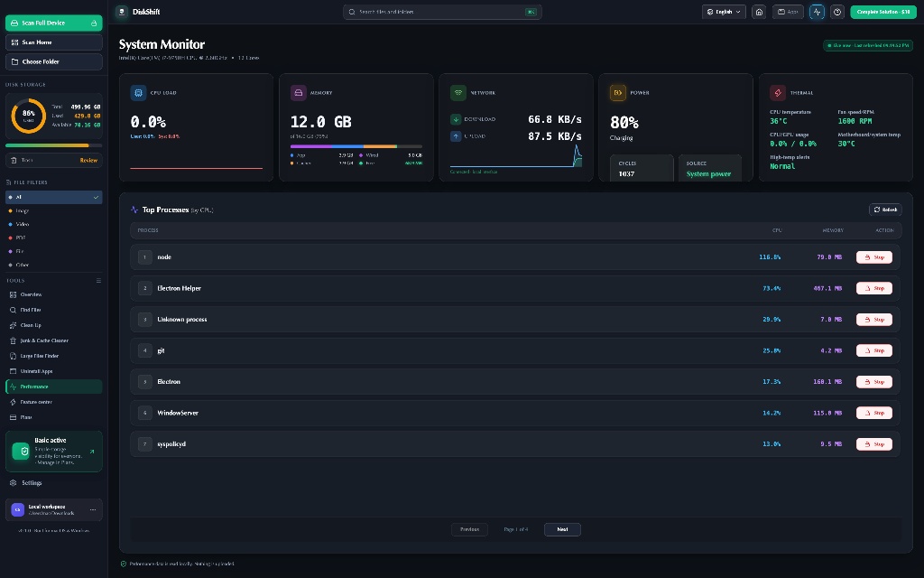
Task: Select the All file filter
Action: click(53, 197)
